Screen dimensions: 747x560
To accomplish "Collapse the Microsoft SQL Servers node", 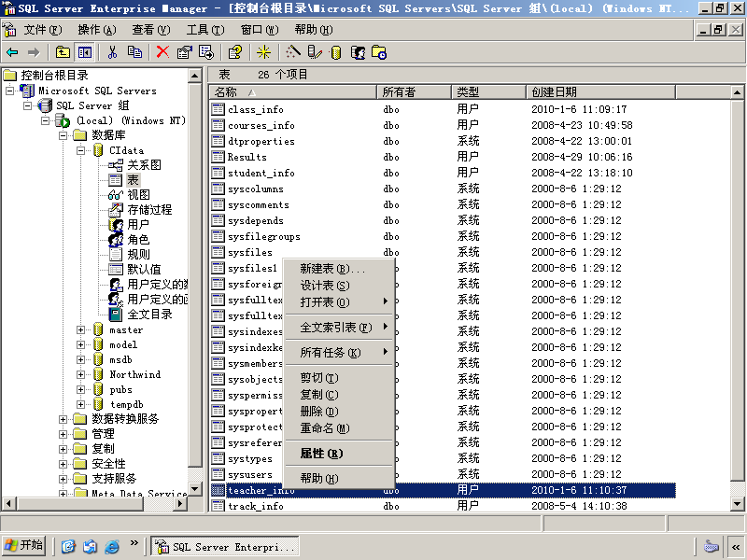I will pos(10,91).
